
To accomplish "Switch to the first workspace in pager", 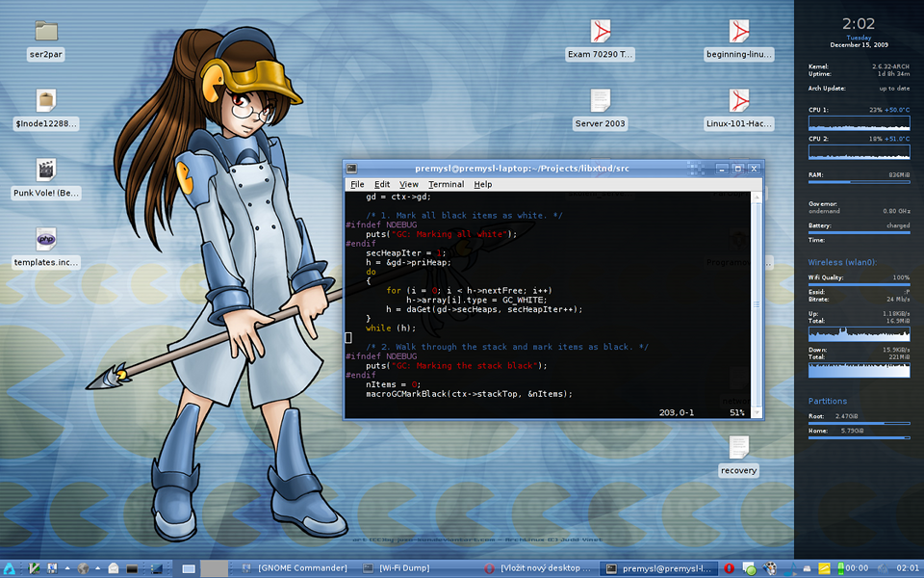I will click(x=186, y=568).
